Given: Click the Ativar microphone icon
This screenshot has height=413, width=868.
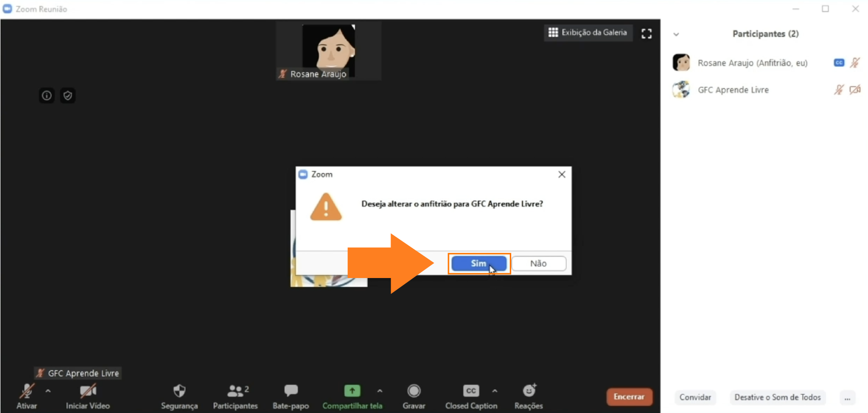Looking at the screenshot, I should pos(27,391).
